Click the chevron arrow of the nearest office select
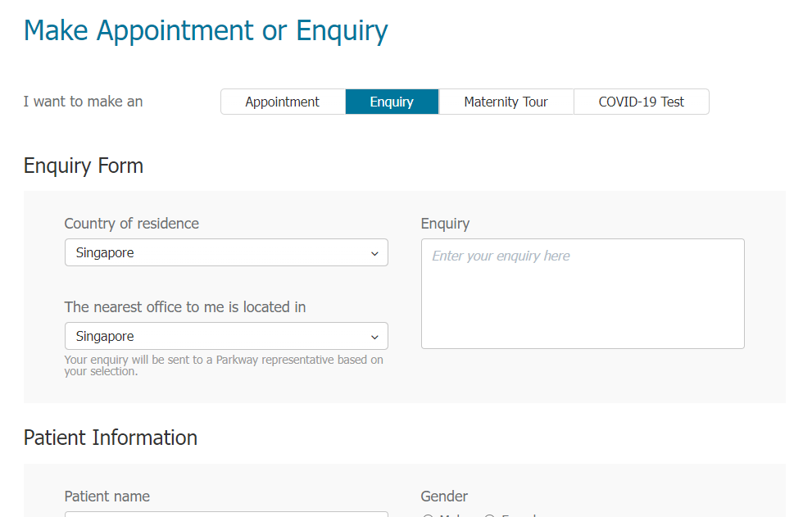Screen dimensions: 812x517 [x=374, y=337]
